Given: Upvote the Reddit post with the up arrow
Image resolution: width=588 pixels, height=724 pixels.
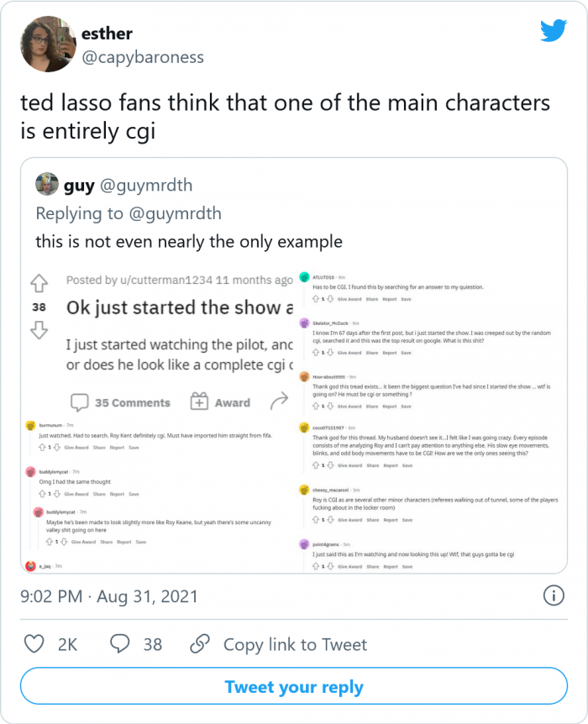Looking at the screenshot, I should coord(39,284).
